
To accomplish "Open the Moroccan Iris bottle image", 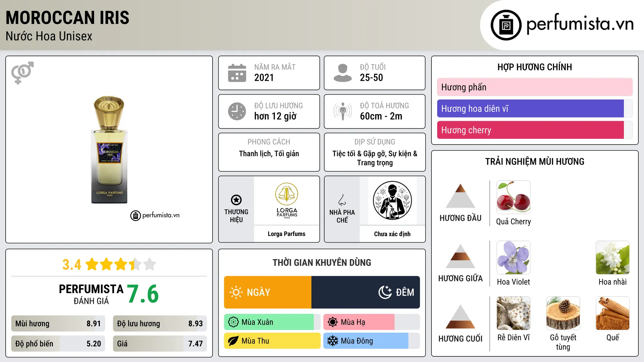I will (x=109, y=150).
